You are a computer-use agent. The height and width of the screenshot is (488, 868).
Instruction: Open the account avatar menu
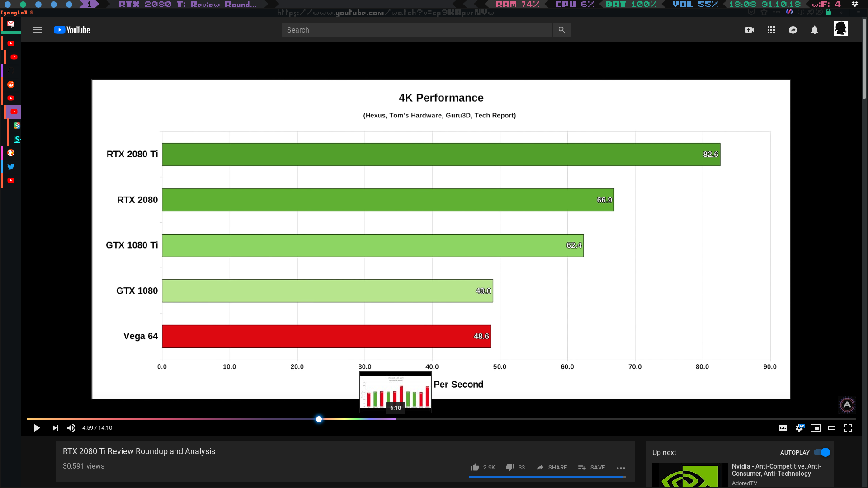(841, 29)
